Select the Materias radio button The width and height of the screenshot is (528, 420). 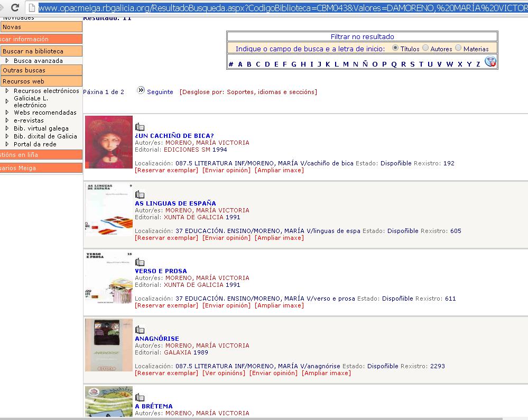tap(458, 48)
